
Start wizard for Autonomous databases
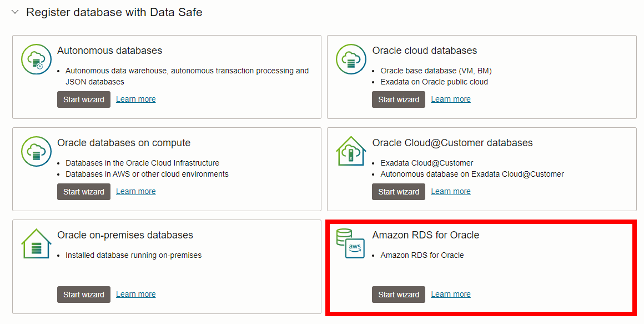pyautogui.click(x=83, y=99)
